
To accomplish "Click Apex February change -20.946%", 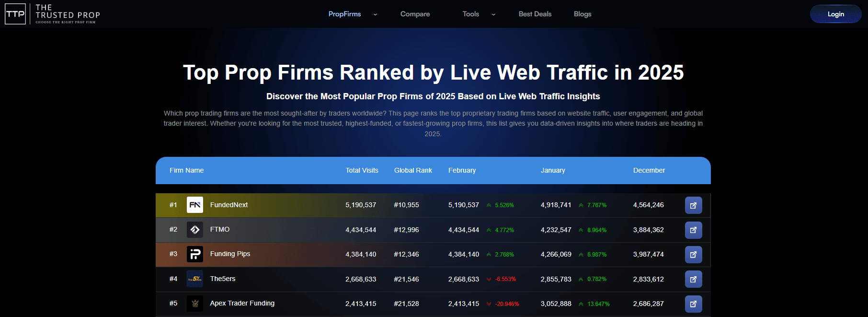I will click(507, 304).
